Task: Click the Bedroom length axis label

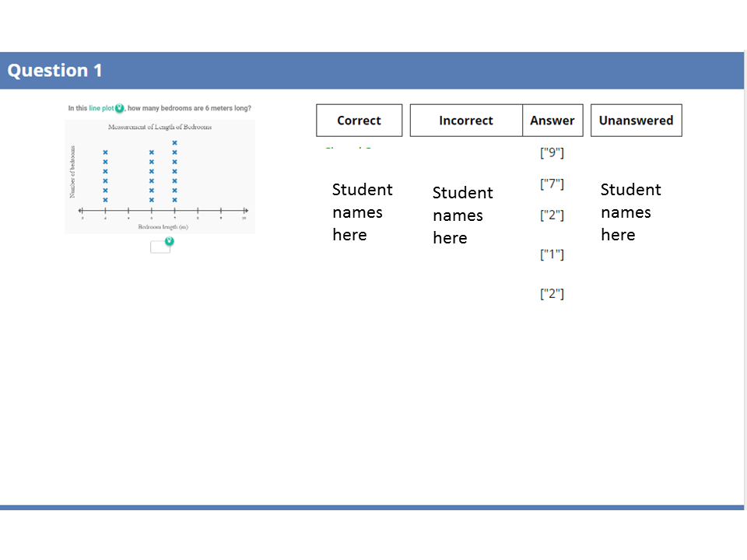Action: point(163,226)
